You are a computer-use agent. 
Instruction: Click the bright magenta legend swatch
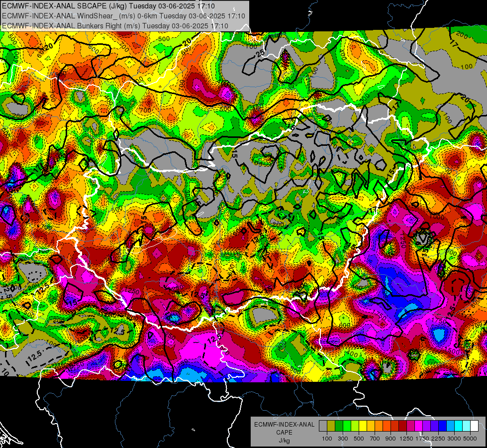tap(418, 426)
